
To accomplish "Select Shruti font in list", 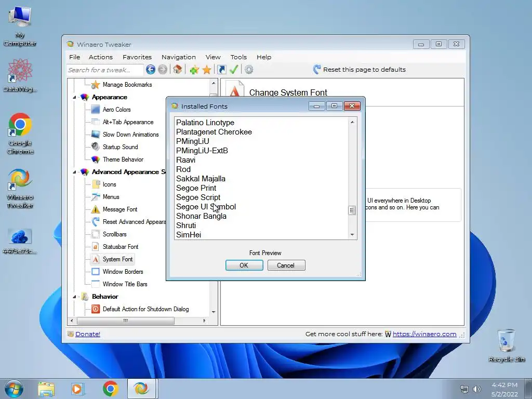I will 186,225.
